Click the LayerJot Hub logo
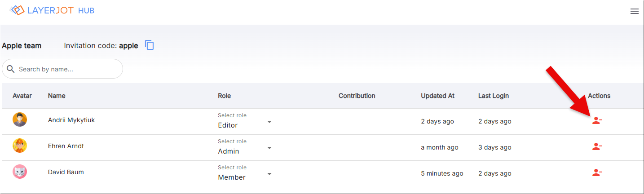The image size is (644, 194). (52, 10)
